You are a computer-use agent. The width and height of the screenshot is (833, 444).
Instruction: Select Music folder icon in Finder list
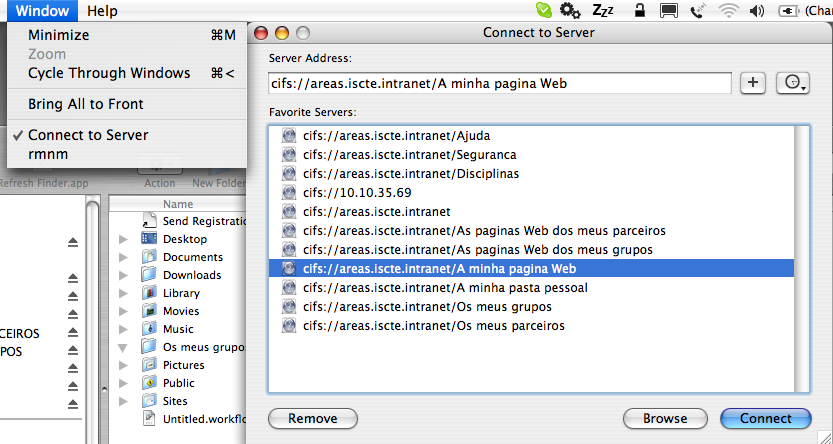coord(149,329)
